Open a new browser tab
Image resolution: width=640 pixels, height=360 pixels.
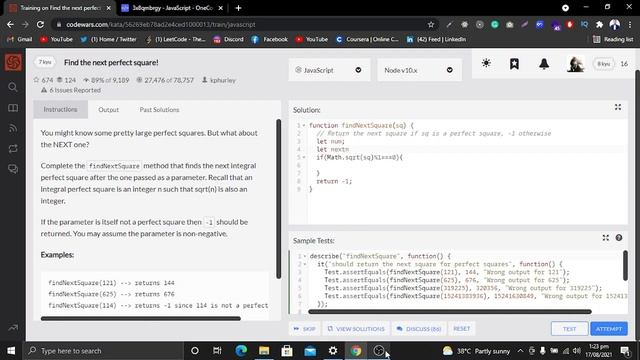click(x=238, y=8)
